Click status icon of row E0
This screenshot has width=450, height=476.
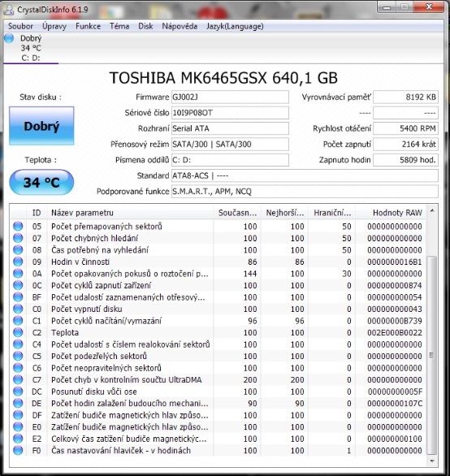[x=18, y=426]
